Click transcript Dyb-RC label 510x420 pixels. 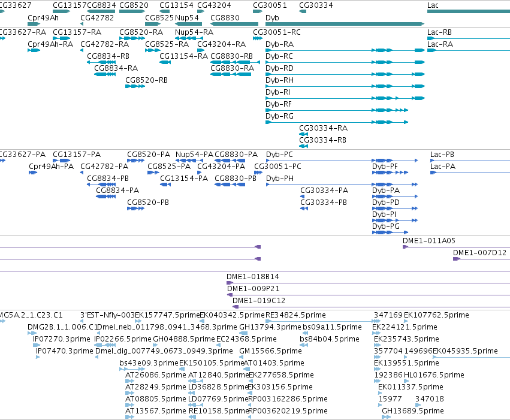click(279, 56)
